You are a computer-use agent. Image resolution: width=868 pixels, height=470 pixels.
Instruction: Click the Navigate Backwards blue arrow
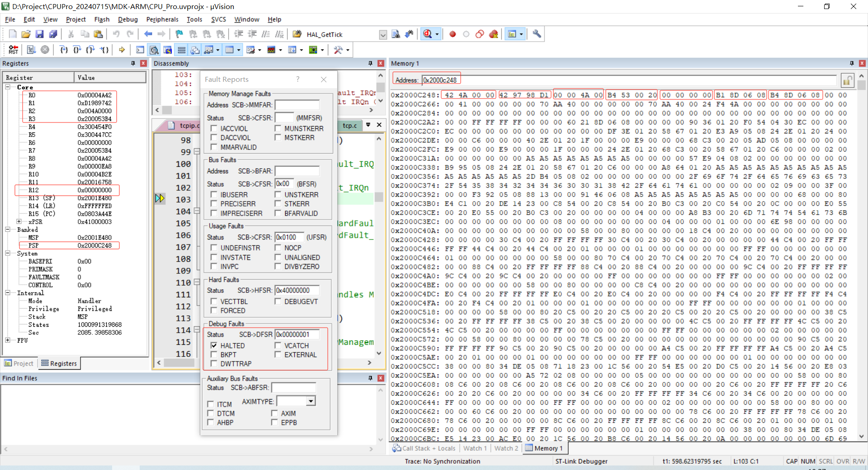(x=148, y=34)
